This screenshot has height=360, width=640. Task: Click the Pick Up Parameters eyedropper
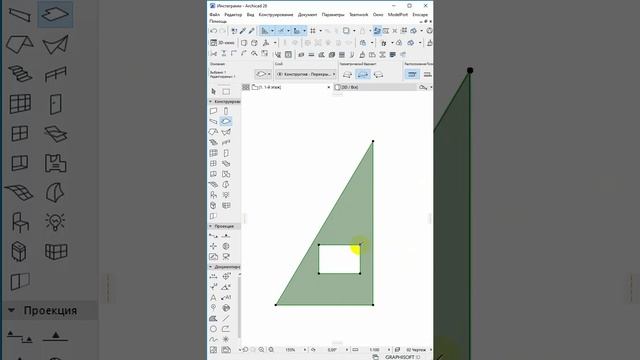click(243, 31)
